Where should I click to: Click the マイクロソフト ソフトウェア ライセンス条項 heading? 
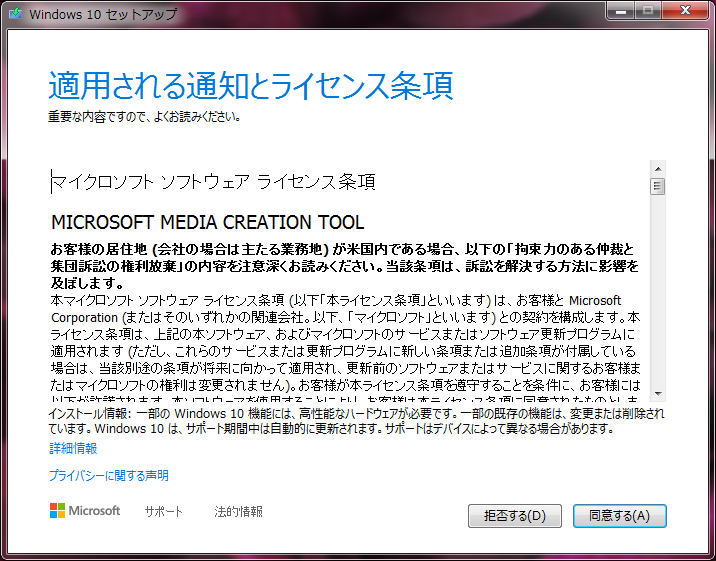click(213, 182)
